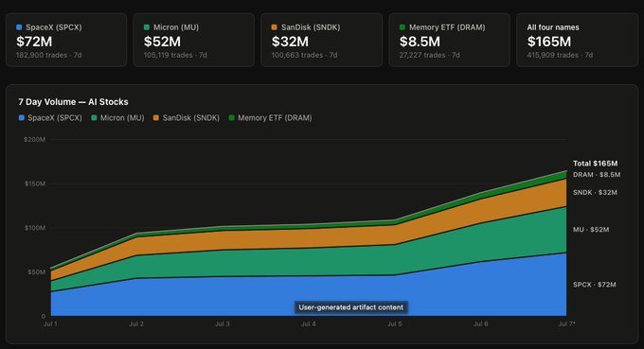This screenshot has height=349, width=644.
Task: Click the Jul 4 x-axis label
Action: (309, 324)
